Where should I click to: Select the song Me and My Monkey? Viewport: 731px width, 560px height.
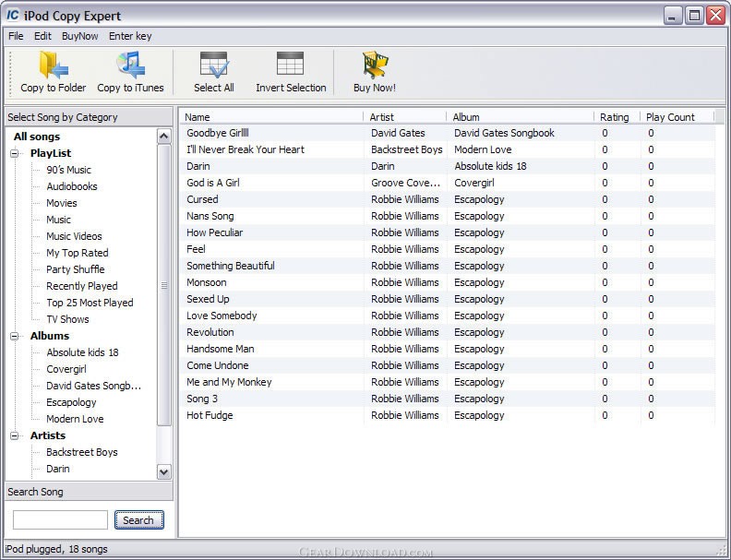point(229,383)
